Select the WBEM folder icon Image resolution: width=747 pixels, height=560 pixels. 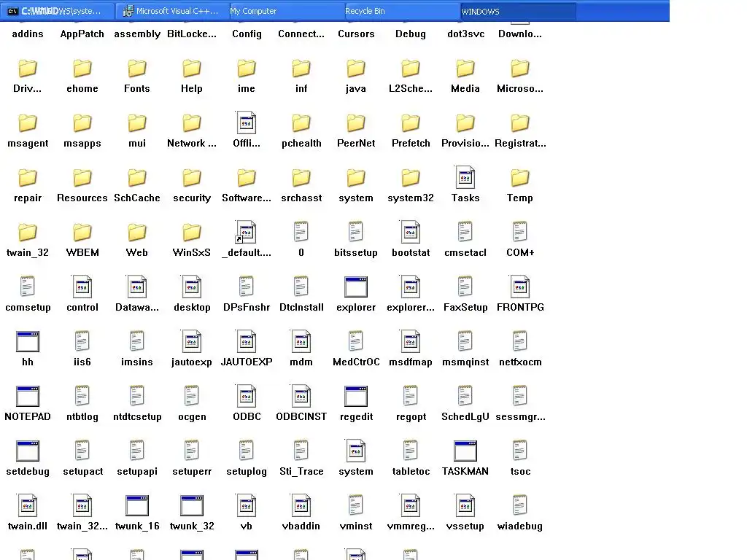82,233
